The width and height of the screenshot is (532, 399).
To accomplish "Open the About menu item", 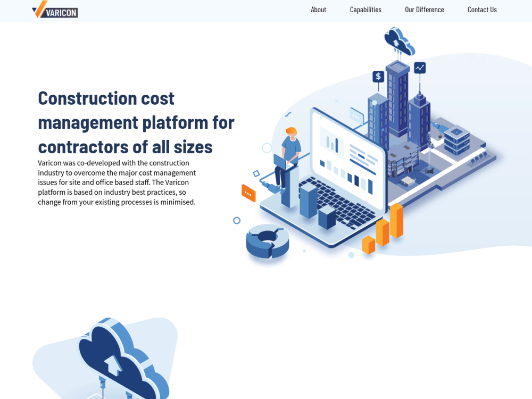I will pyautogui.click(x=318, y=10).
